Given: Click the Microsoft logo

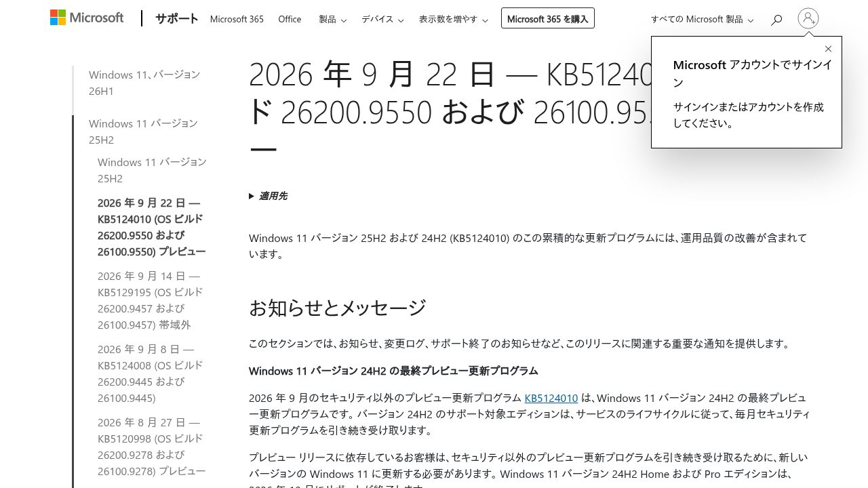Looking at the screenshot, I should click(x=87, y=18).
